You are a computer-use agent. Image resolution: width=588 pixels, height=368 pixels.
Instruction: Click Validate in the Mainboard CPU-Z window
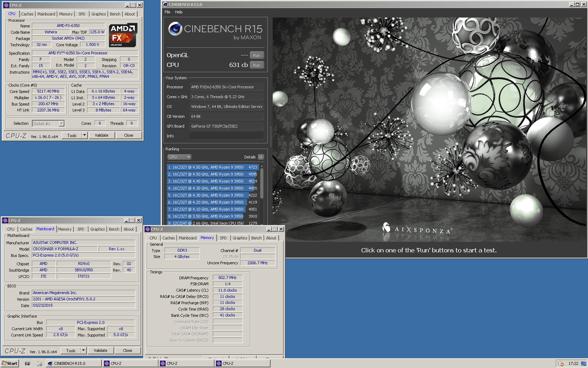pyautogui.click(x=100, y=350)
